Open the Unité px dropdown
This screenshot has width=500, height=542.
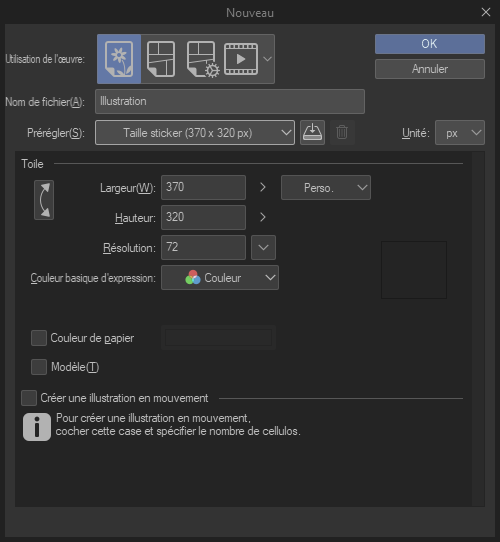pos(460,132)
